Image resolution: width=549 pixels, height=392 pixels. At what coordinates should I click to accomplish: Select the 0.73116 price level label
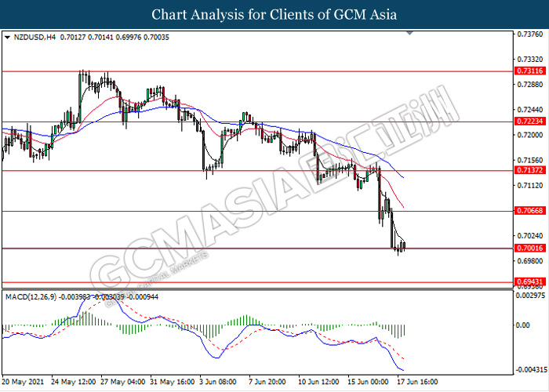pyautogui.click(x=530, y=71)
